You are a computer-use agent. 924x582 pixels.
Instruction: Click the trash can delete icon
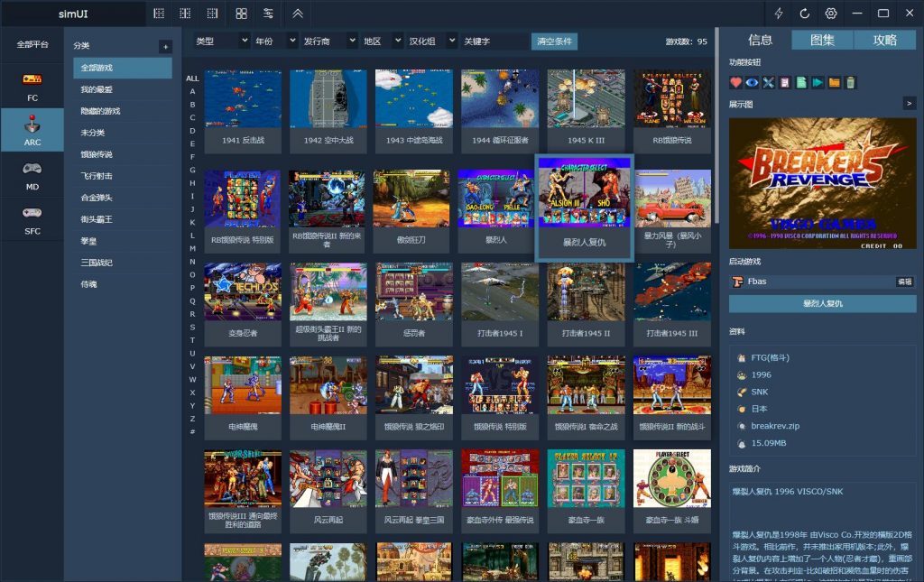tap(851, 82)
